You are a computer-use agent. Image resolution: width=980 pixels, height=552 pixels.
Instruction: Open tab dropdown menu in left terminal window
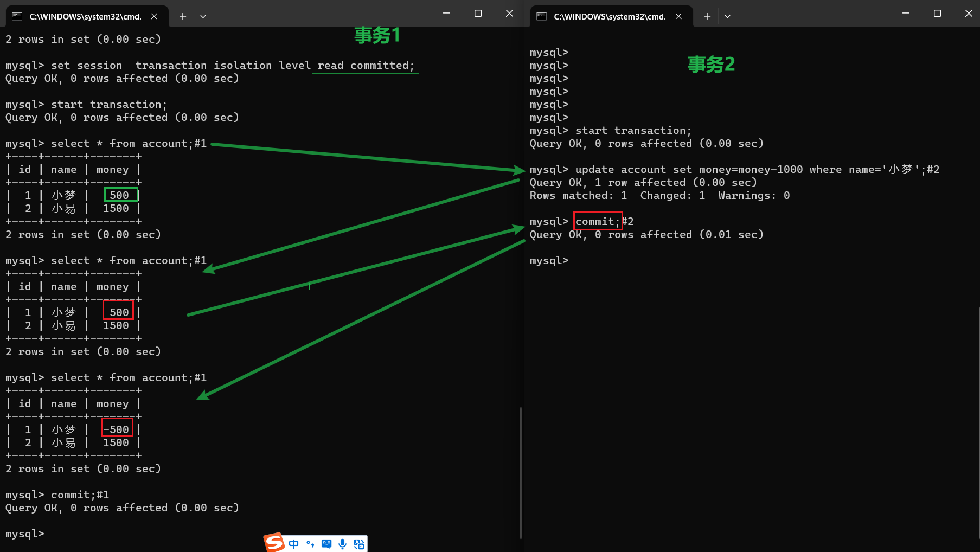[x=203, y=16]
